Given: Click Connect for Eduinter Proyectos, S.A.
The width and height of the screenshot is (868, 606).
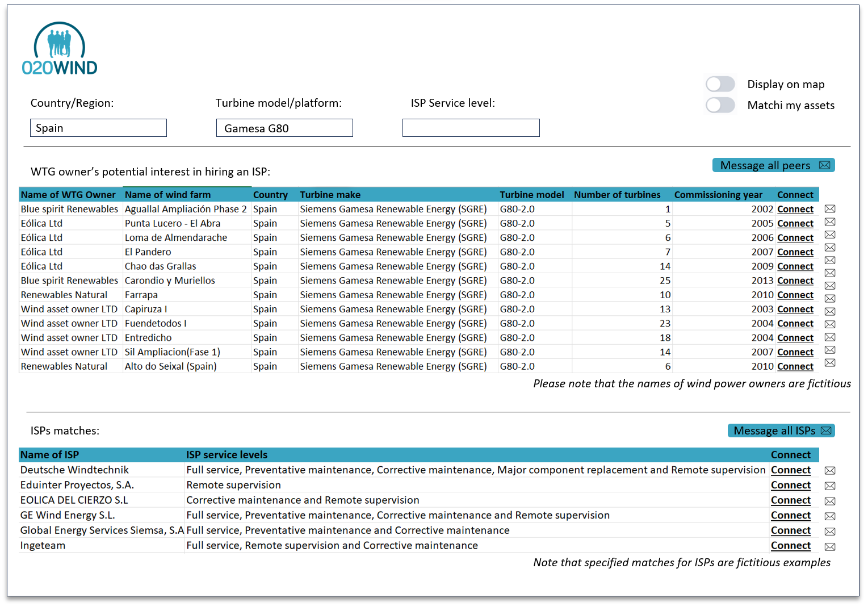Looking at the screenshot, I should [791, 485].
